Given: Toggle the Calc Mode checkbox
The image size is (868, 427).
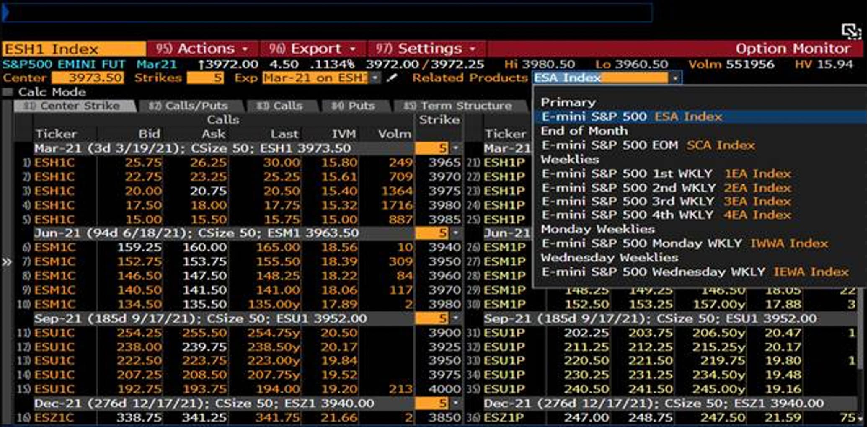Looking at the screenshot, I should point(8,92).
